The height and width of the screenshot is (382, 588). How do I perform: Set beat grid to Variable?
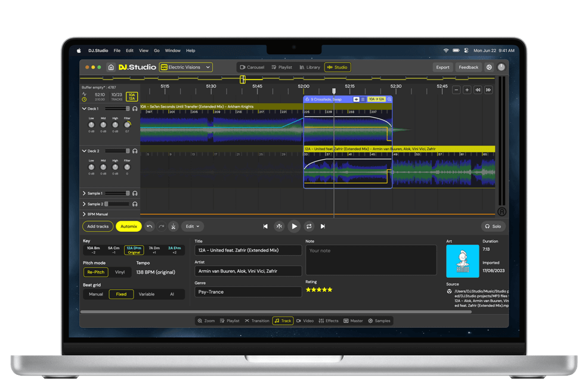tap(147, 294)
